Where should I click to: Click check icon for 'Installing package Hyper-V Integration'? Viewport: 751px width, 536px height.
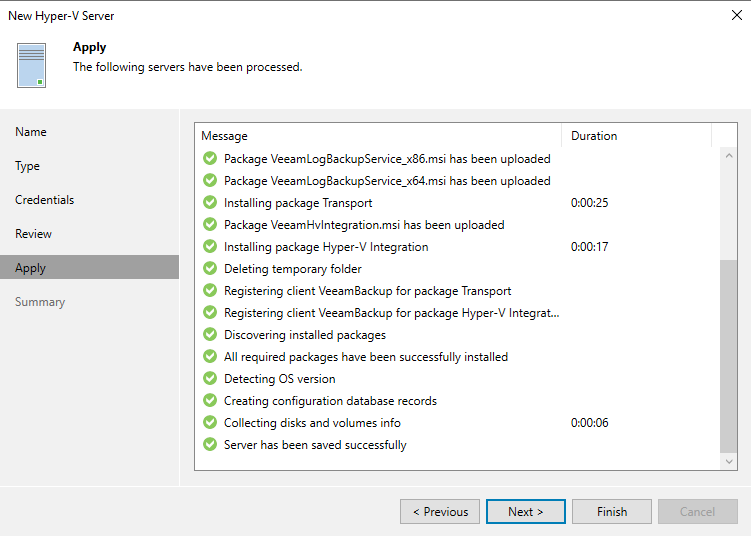[210, 247]
